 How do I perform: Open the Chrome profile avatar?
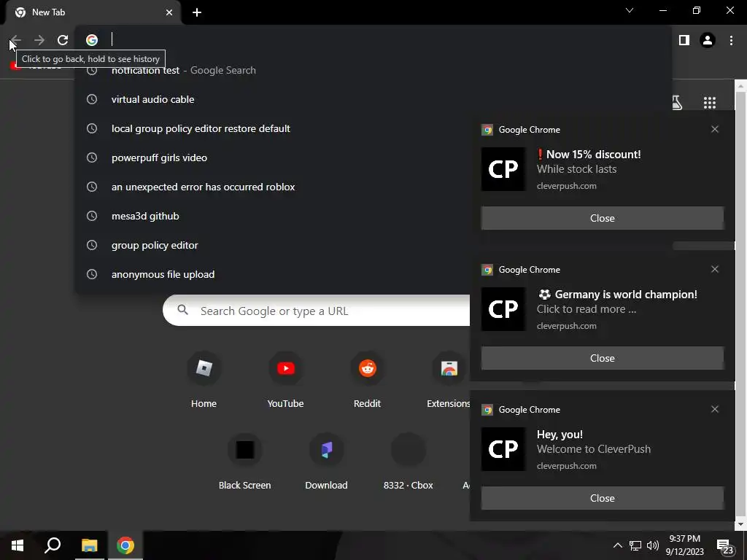pos(708,40)
